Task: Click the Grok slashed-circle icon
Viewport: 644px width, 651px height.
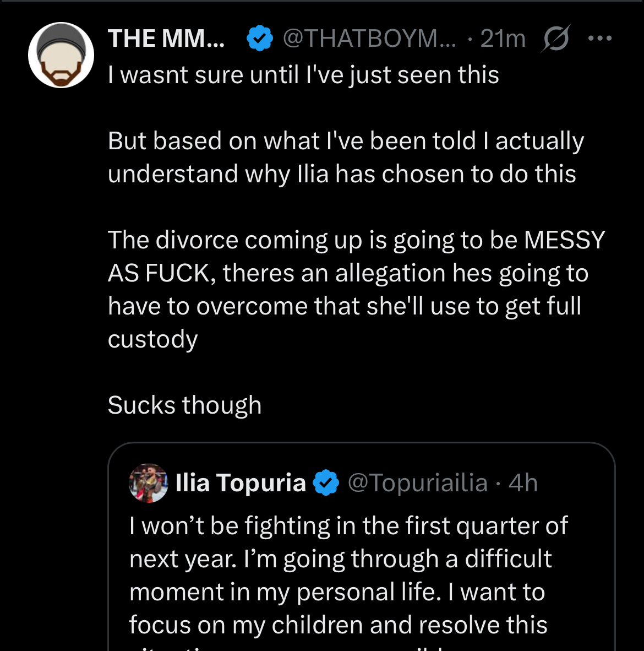Action: click(x=555, y=39)
